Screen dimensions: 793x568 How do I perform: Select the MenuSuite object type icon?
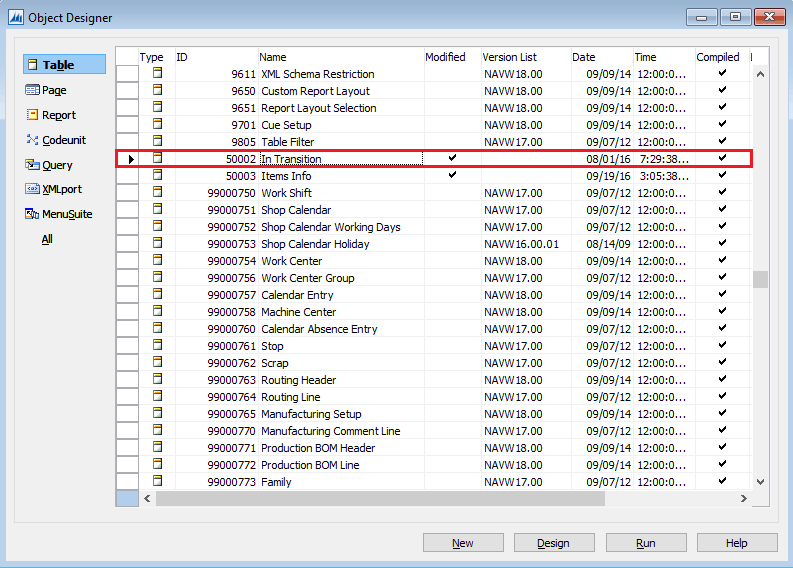[x=33, y=214]
